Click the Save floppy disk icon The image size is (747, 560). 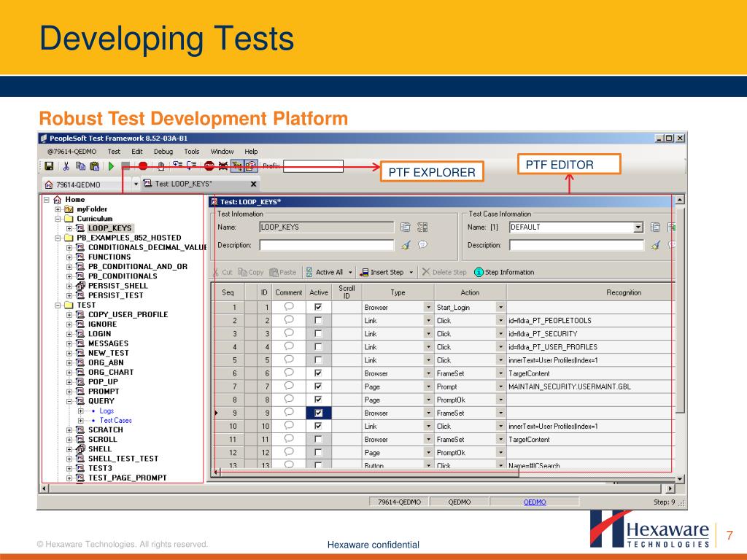point(49,166)
